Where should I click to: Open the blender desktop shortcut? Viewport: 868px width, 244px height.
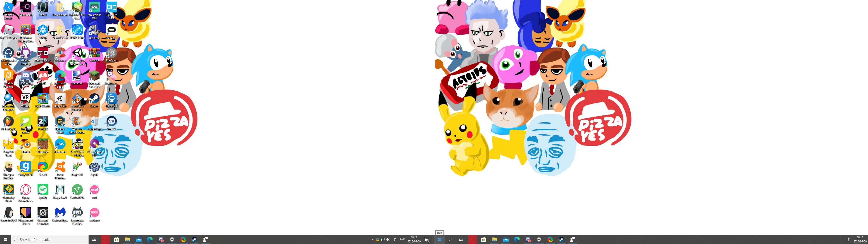pyautogui.click(x=26, y=146)
